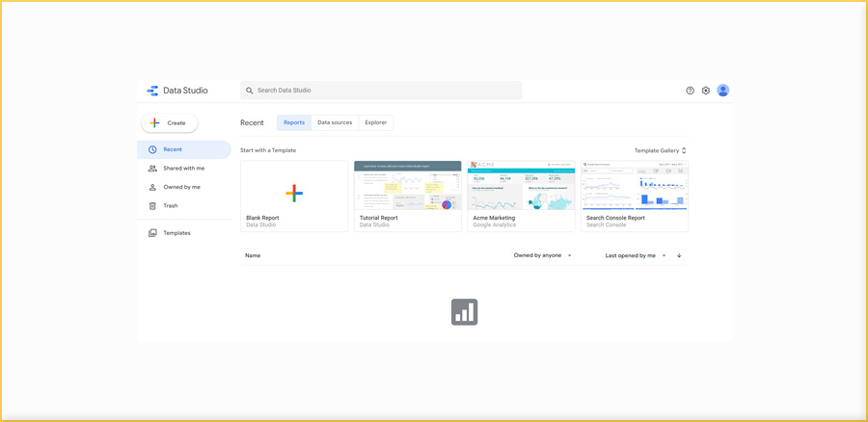
Task: Open the Last opened by me dropdown
Action: click(636, 255)
